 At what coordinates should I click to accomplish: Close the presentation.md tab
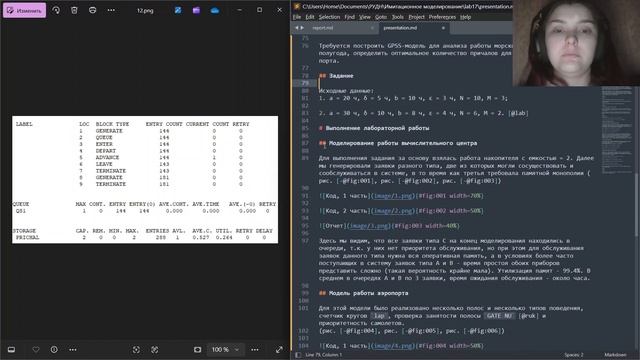(x=443, y=28)
